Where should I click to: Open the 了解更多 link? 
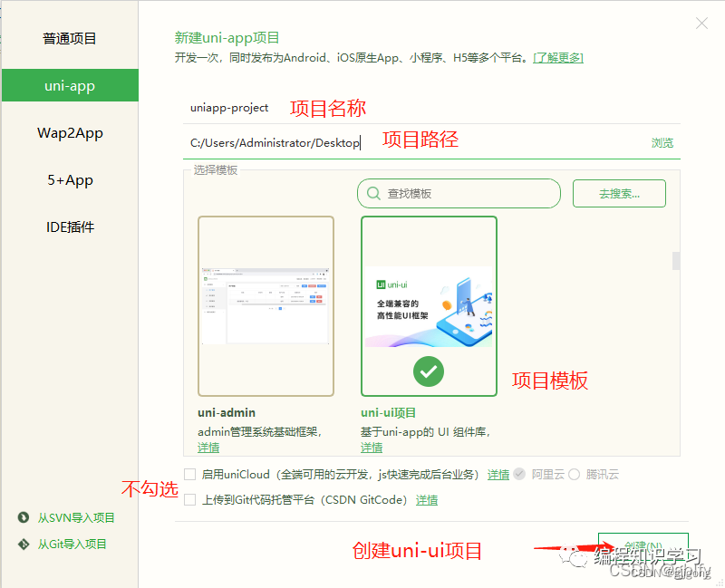(559, 57)
